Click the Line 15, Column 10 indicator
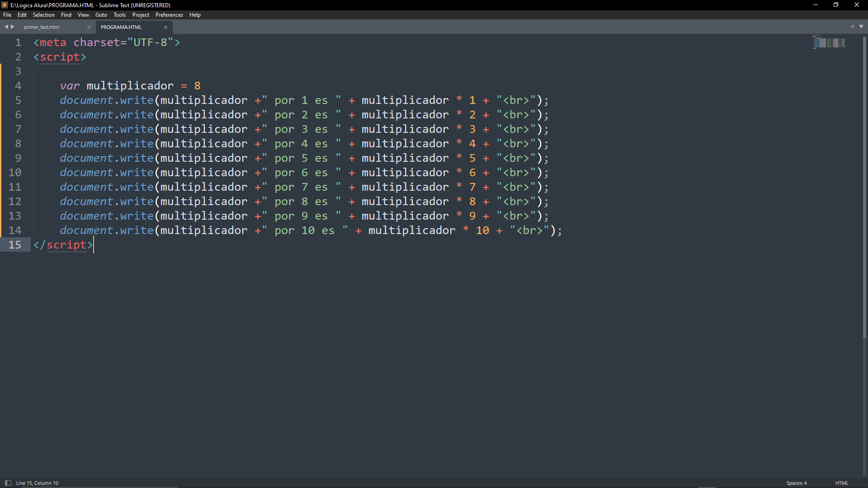 click(x=38, y=483)
